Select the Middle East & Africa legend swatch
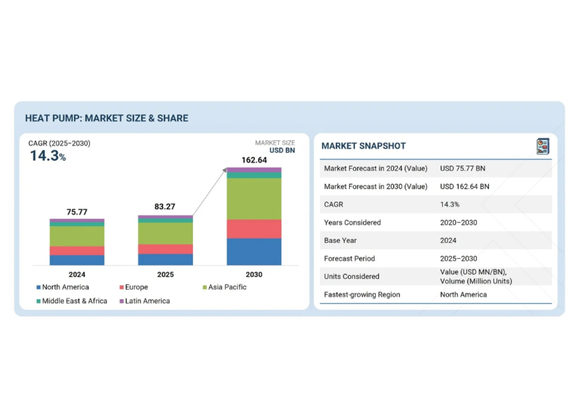The image size is (580, 419). (38, 301)
